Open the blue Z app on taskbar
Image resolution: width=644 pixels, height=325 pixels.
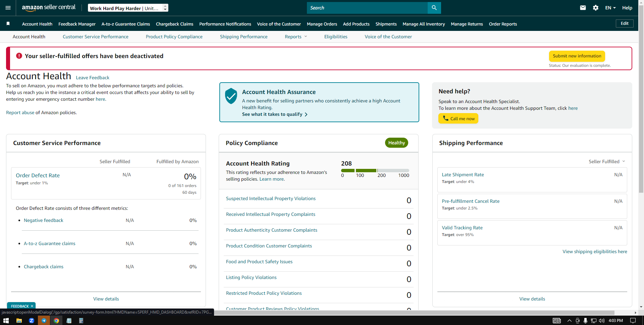(31, 321)
